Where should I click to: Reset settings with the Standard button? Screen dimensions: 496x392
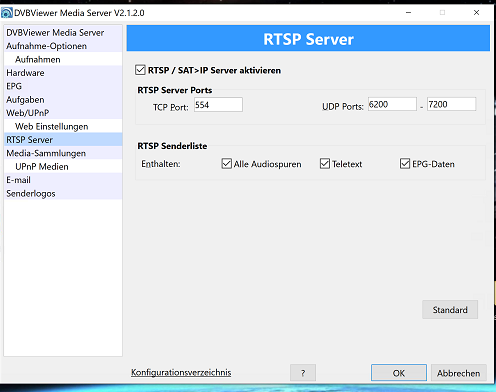tap(450, 310)
